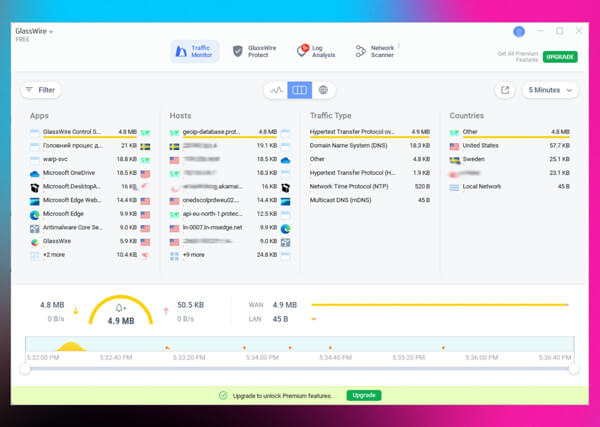The height and width of the screenshot is (427, 600).
Task: Click the left timeline slider handle
Action: [x=25, y=369]
